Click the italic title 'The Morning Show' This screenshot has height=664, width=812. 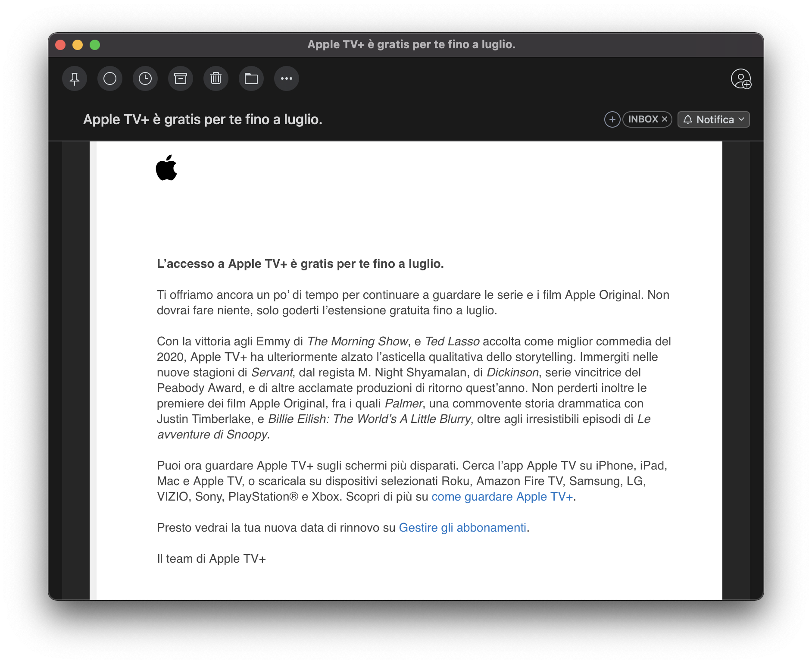(x=357, y=341)
